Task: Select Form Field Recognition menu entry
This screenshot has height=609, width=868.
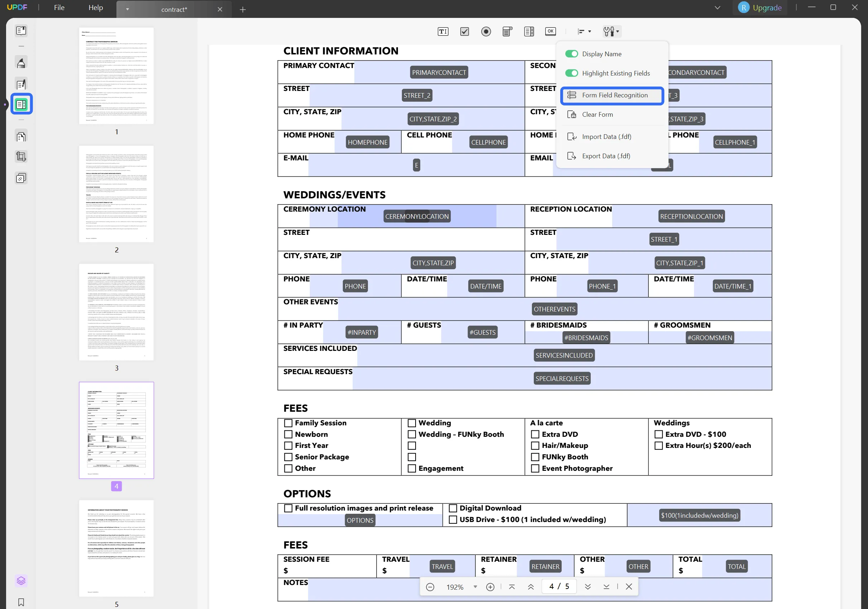Action: point(615,95)
